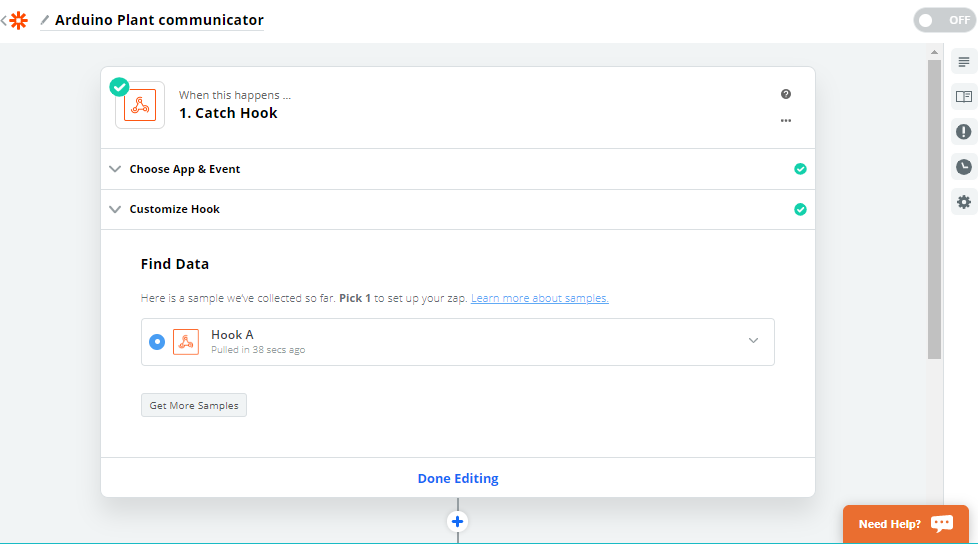Click the blue plus to add a step
This screenshot has height=544, width=978.
[x=458, y=521]
